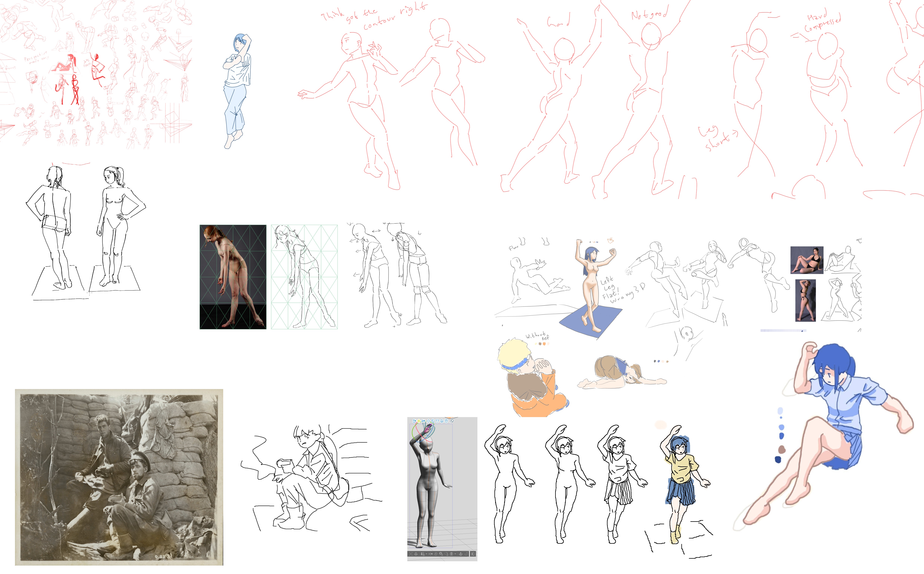Open the body shape adjust icon at toolbar's far right
The image size is (924, 574).
(473, 554)
